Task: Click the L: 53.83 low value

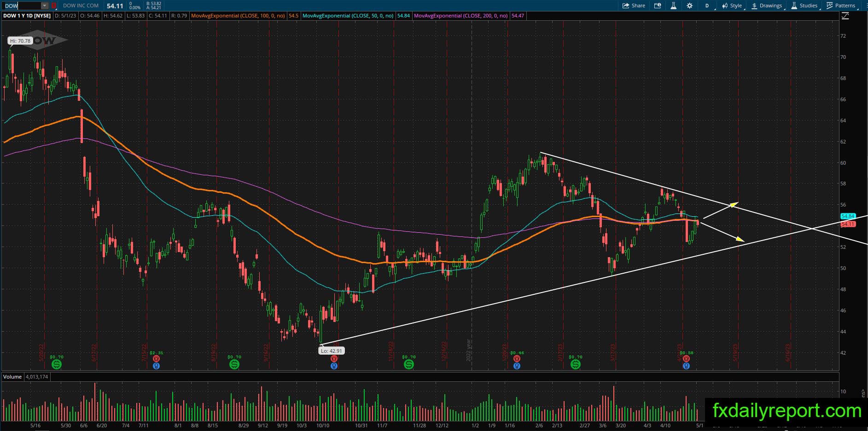Action: coord(135,16)
